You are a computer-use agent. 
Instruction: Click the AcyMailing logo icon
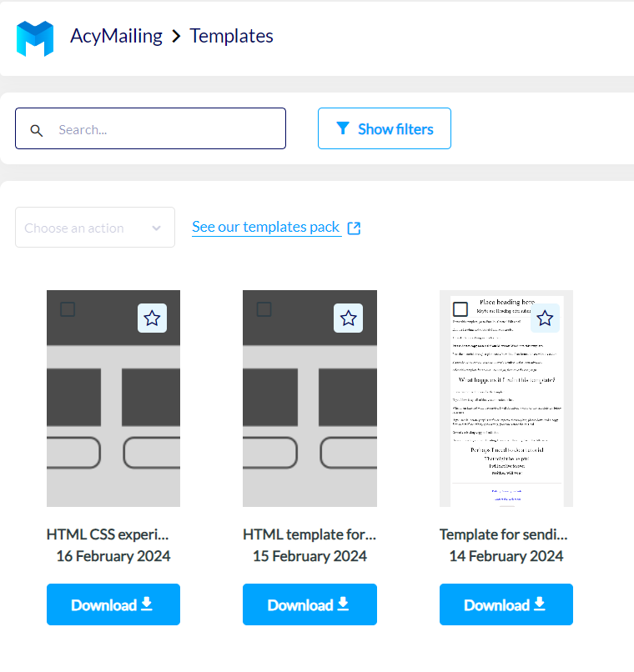[35, 38]
